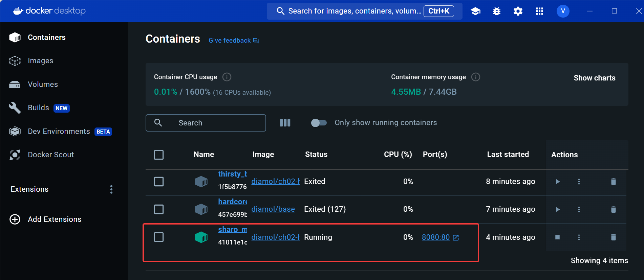Go to Containers in the sidebar

pos(47,37)
